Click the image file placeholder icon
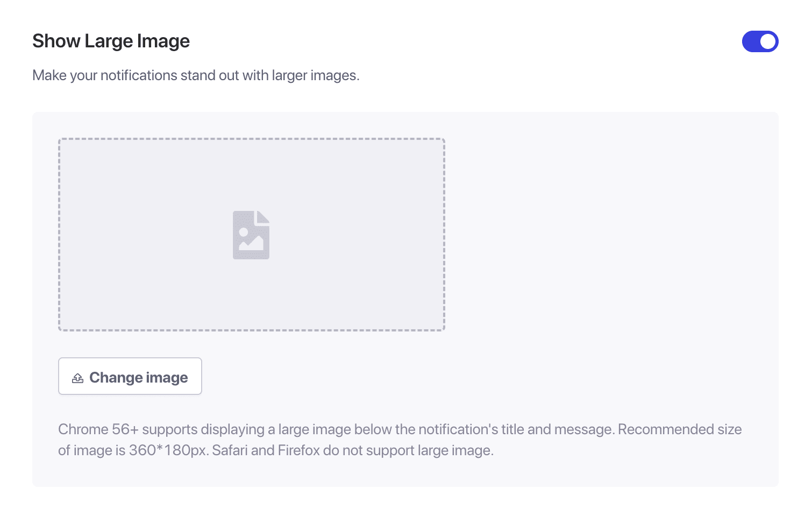Screen dimensions: 812x509 251,235
